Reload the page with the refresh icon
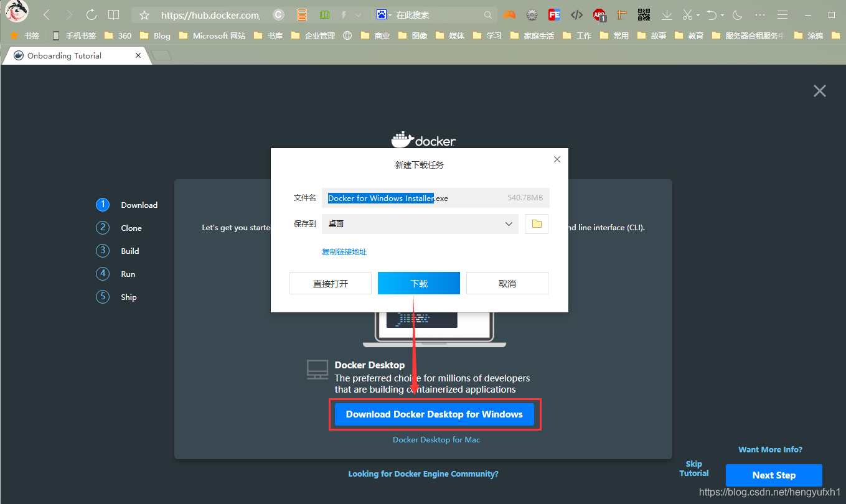846x504 pixels. (x=92, y=14)
